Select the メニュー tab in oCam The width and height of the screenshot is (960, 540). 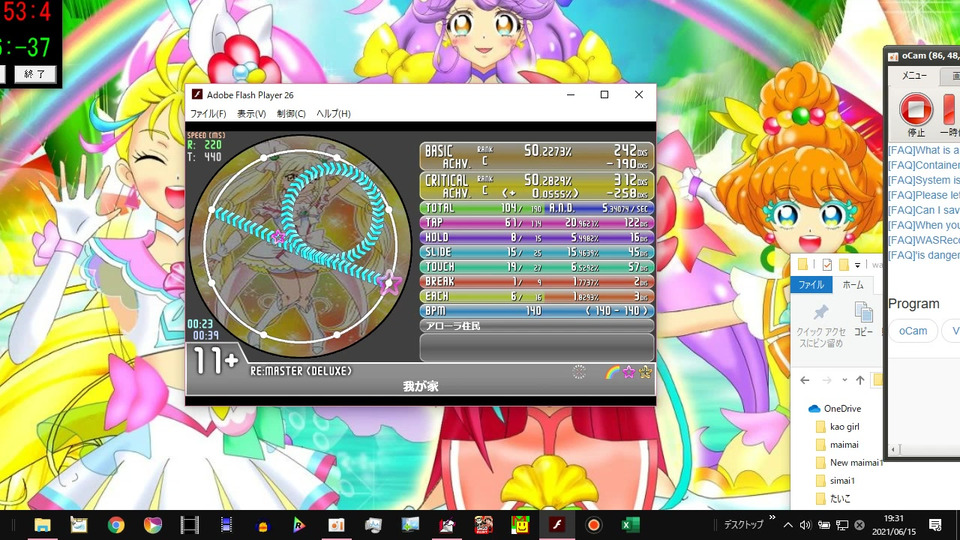(914, 75)
